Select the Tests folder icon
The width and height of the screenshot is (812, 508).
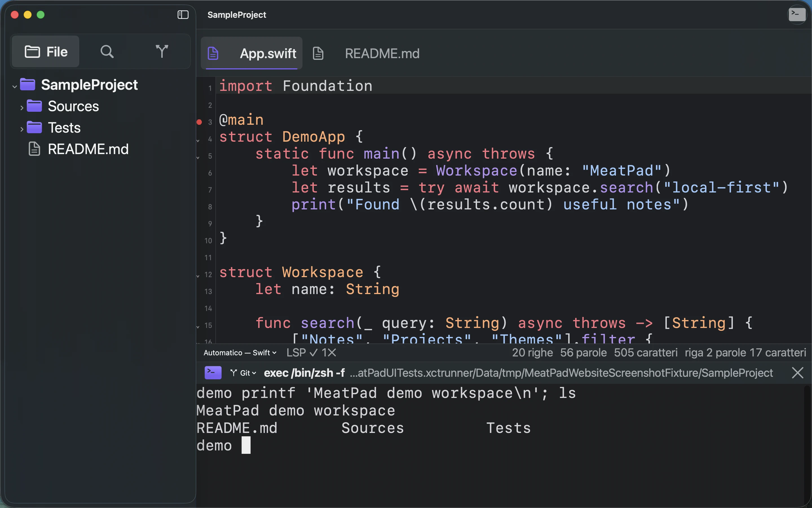tap(34, 127)
